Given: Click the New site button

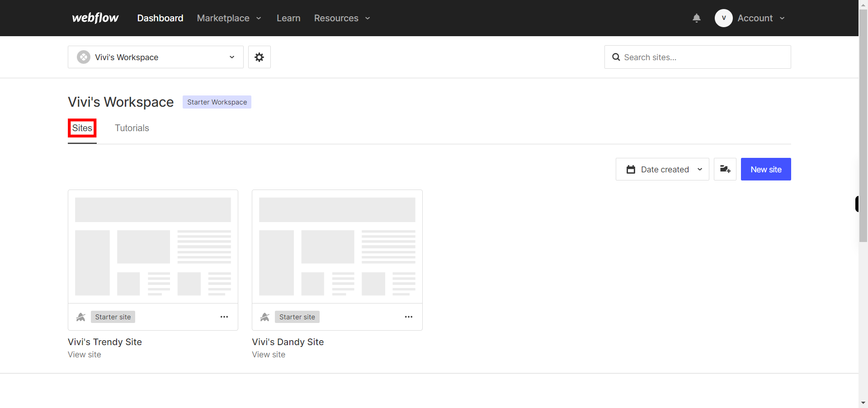Looking at the screenshot, I should [766, 169].
